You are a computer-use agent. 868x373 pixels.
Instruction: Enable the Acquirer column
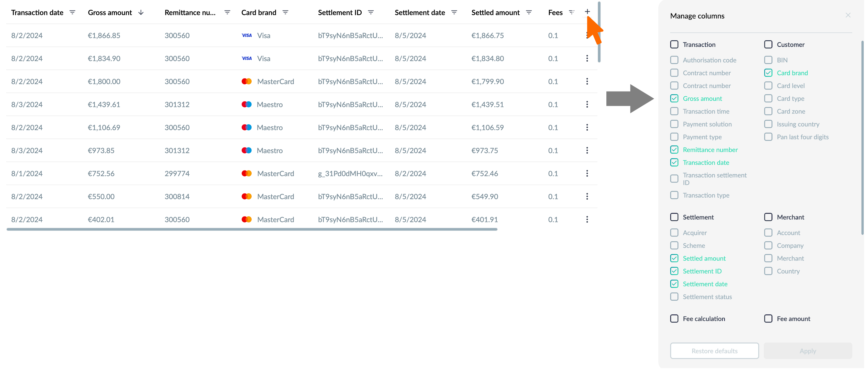click(674, 232)
